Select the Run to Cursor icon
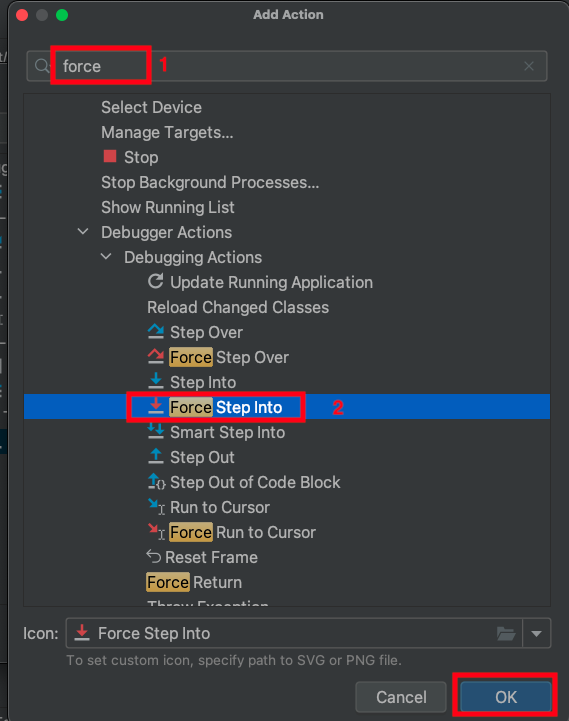 pos(156,506)
